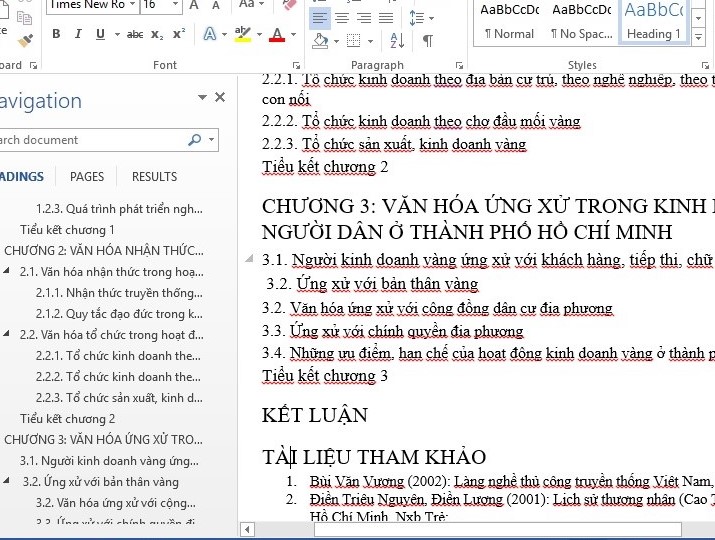Open Navigation pane options dropdown

[202, 97]
